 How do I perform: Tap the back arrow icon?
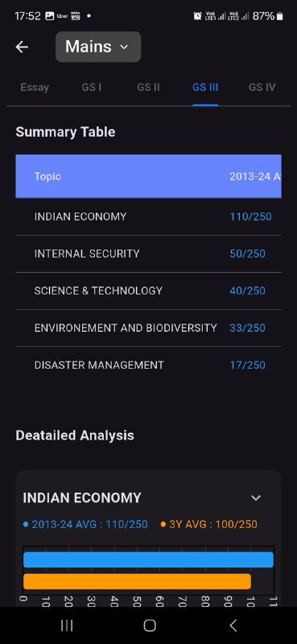point(22,47)
